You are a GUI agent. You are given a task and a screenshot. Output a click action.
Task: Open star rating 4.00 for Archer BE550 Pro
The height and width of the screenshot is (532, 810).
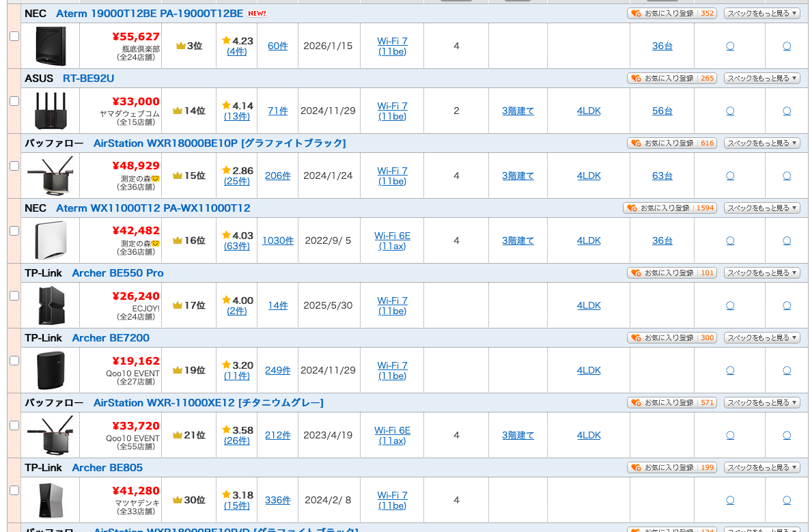click(238, 300)
